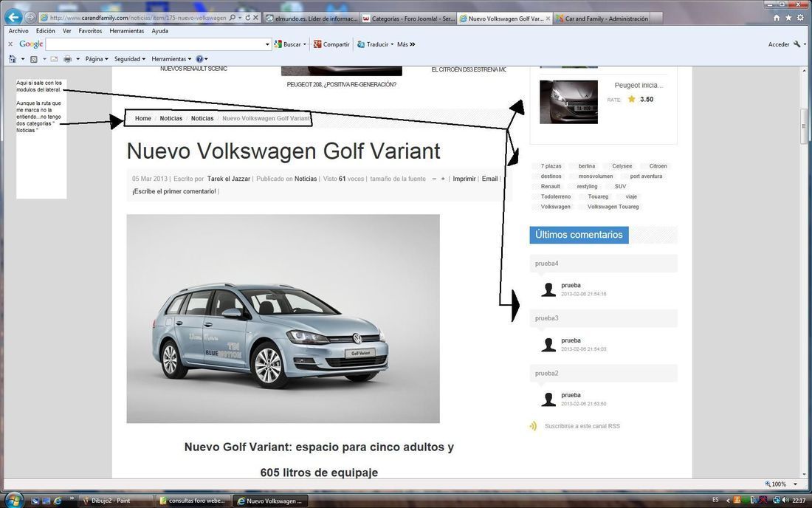This screenshot has height=508, width=812.
Task: Click Compartir button on Google toolbar
Action: point(331,44)
